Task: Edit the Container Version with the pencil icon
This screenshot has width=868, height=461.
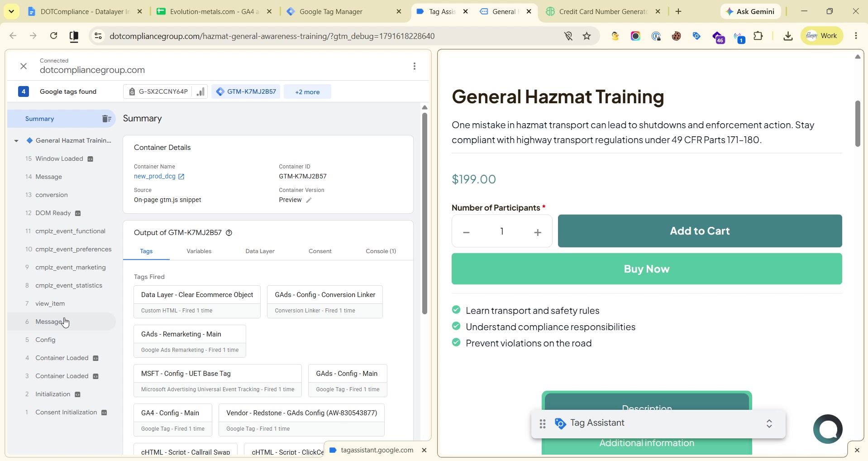Action: [309, 200]
